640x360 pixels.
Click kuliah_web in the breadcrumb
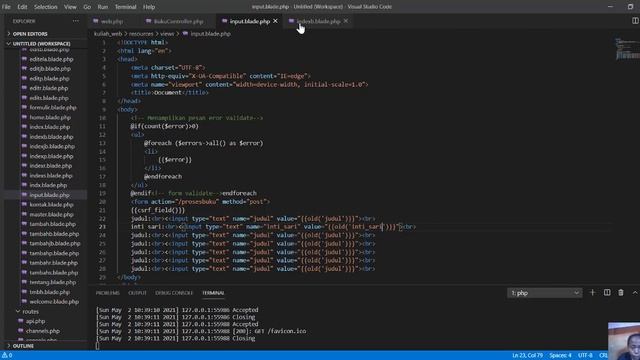pos(108,34)
